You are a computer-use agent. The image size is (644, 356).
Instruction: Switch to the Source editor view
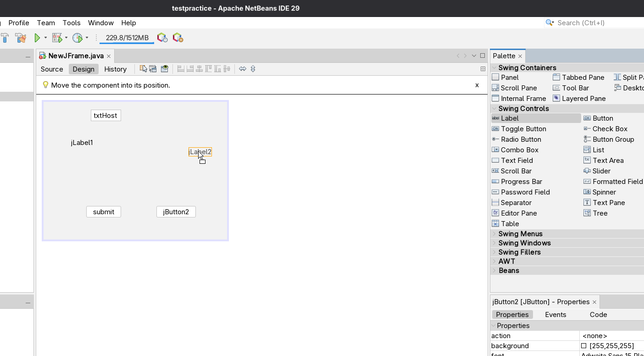pos(51,69)
